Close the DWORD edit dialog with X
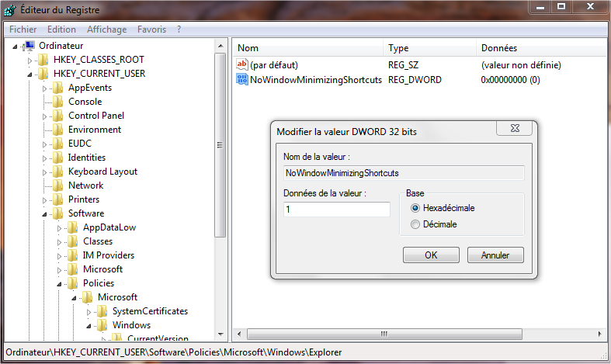This screenshot has height=364, width=611. [515, 128]
